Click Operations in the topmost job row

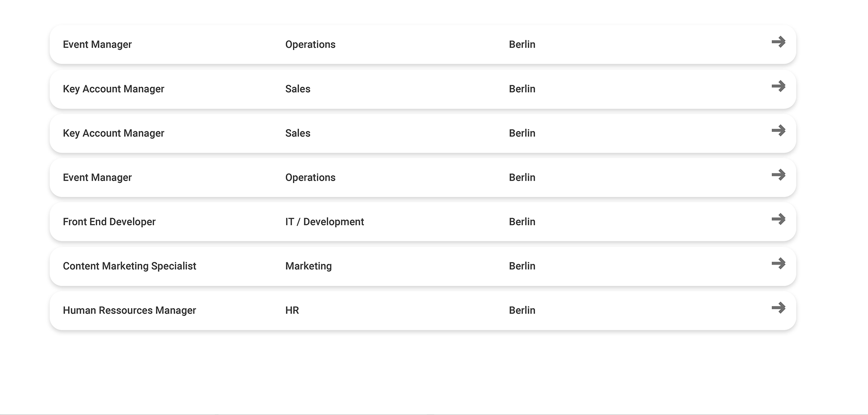click(x=310, y=44)
